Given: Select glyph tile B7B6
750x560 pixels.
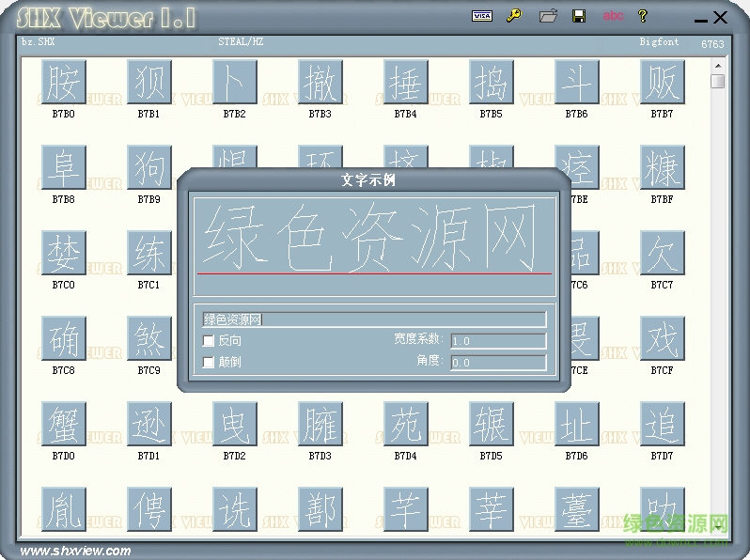Looking at the screenshot, I should (577, 82).
